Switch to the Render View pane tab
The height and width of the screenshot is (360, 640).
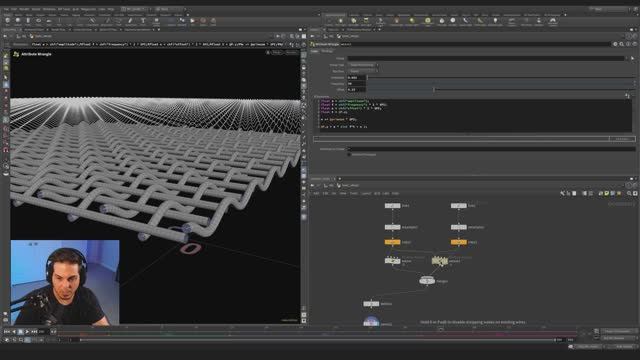[x=58, y=30]
